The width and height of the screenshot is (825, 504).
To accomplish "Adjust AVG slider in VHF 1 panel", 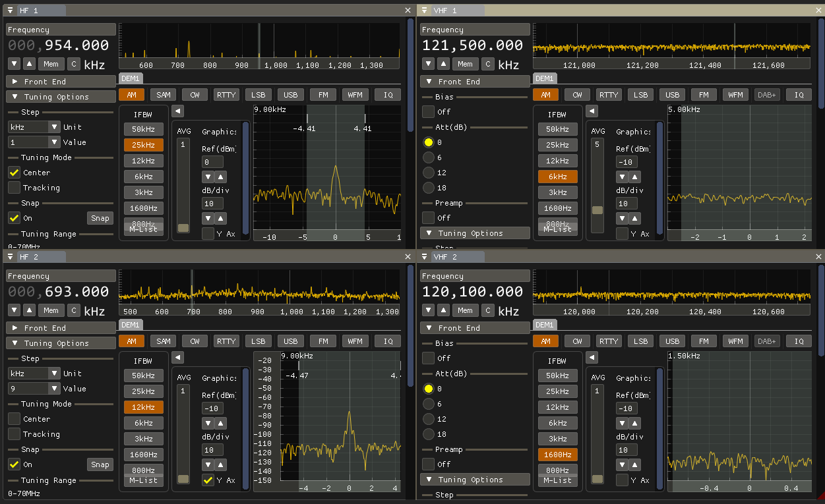I will coord(597,210).
